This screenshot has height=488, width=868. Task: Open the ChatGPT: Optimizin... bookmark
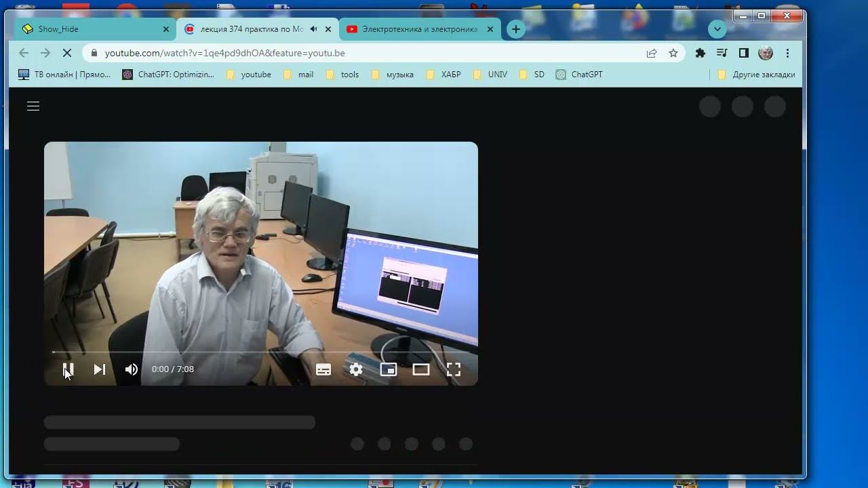[168, 75]
